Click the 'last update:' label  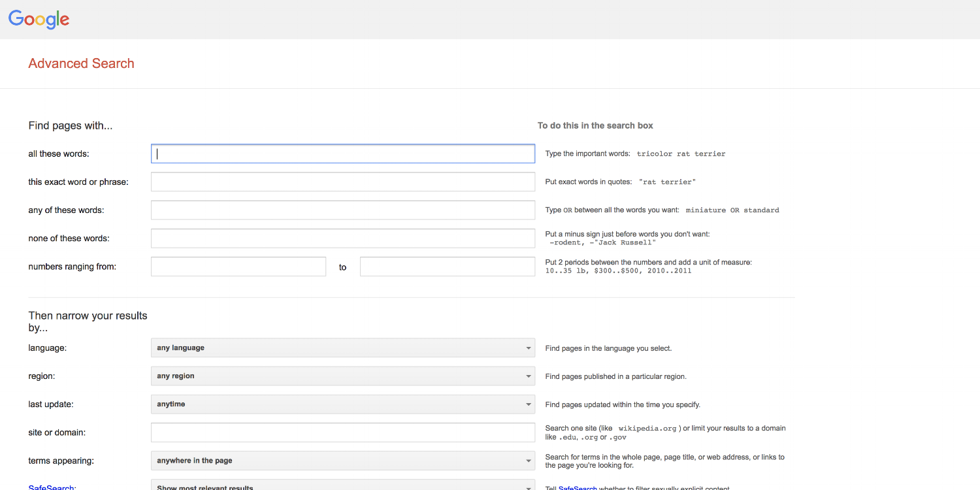click(x=51, y=404)
